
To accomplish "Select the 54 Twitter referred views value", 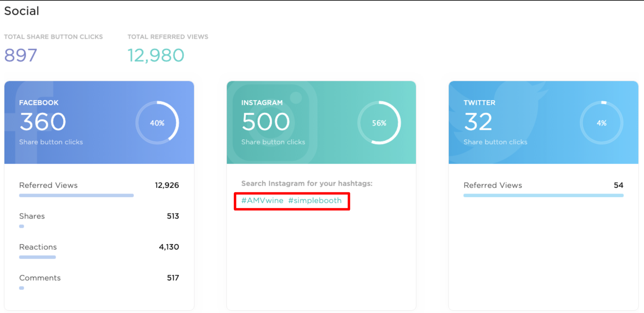I will (x=619, y=185).
